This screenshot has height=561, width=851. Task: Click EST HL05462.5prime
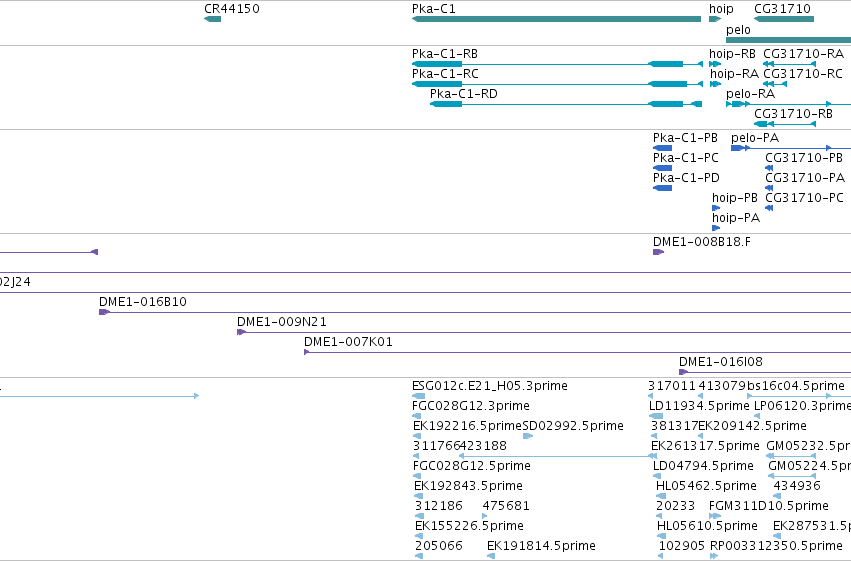[x=661, y=496]
